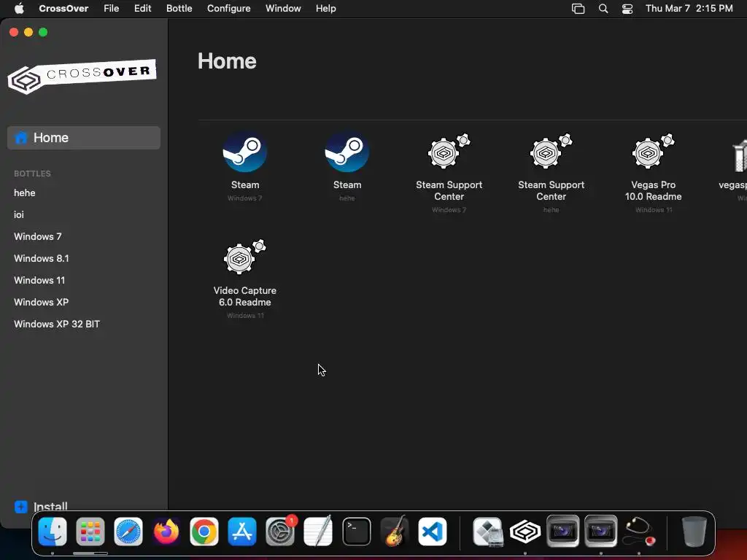Open the stethoscope app in the Dock
The width and height of the screenshot is (747, 560).
pyautogui.click(x=639, y=532)
